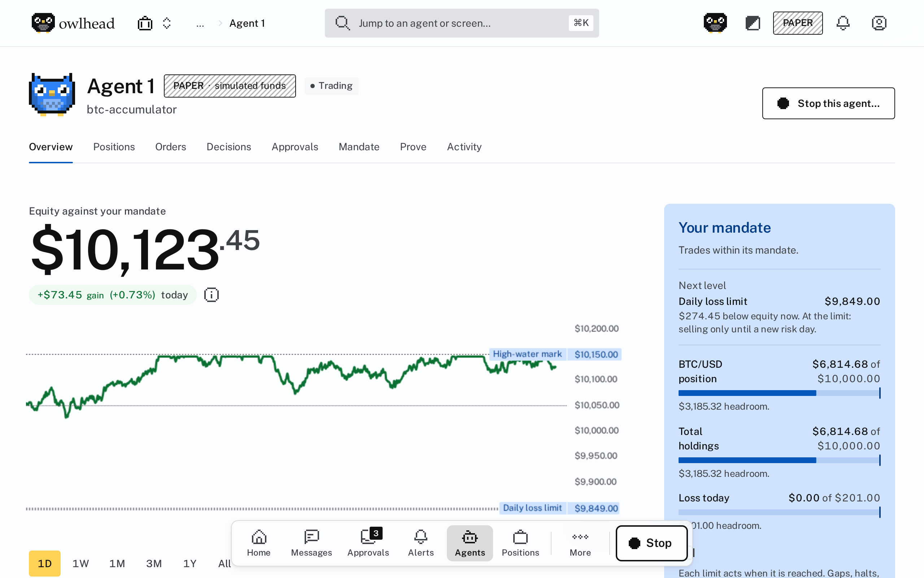Image resolution: width=924 pixels, height=578 pixels.
Task: Select Agents in bottom dock
Action: [470, 543]
